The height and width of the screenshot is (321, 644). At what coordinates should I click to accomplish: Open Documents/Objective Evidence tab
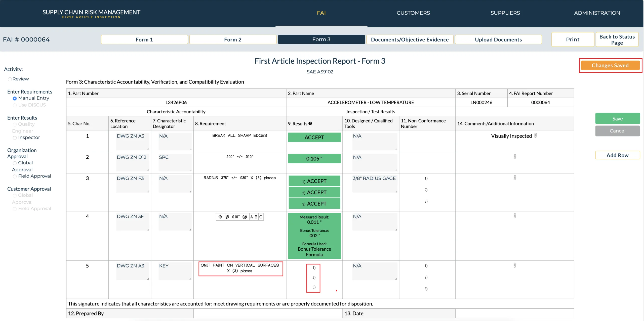point(410,39)
